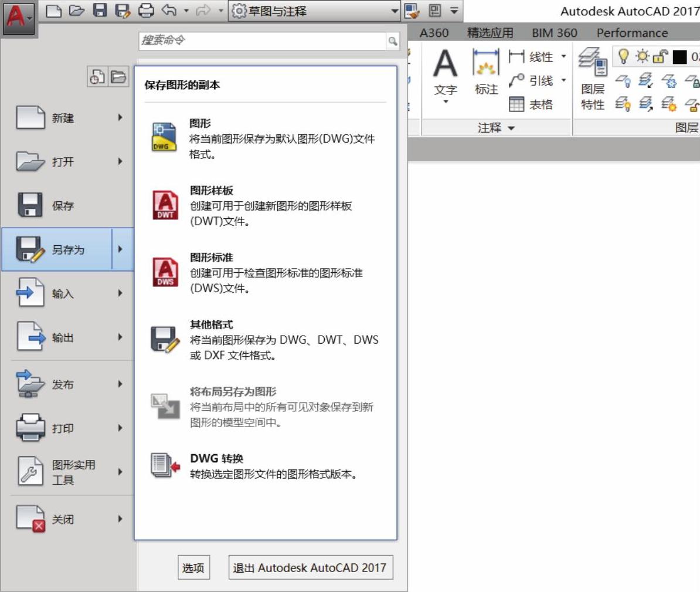Insert a table with 表格 tool

click(531, 104)
